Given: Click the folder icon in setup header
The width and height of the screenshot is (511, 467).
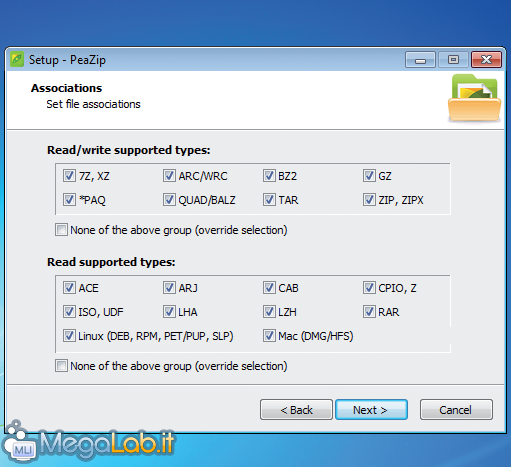Looking at the screenshot, I should [474, 98].
